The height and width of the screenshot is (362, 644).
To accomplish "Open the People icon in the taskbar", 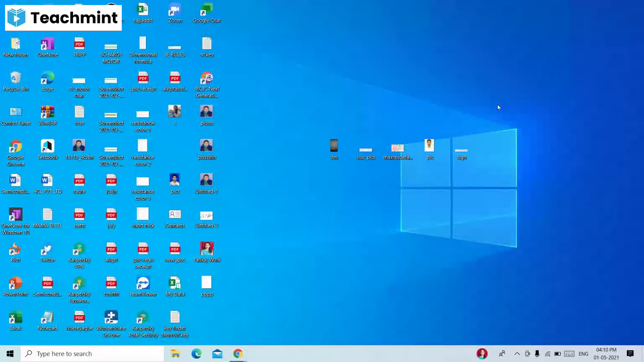I will tap(502, 353).
